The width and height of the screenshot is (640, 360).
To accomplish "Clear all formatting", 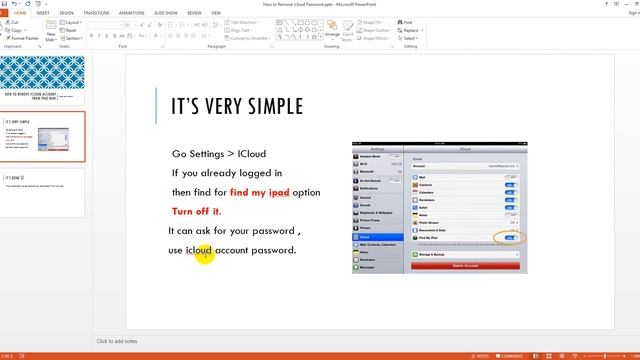I will (x=160, y=25).
